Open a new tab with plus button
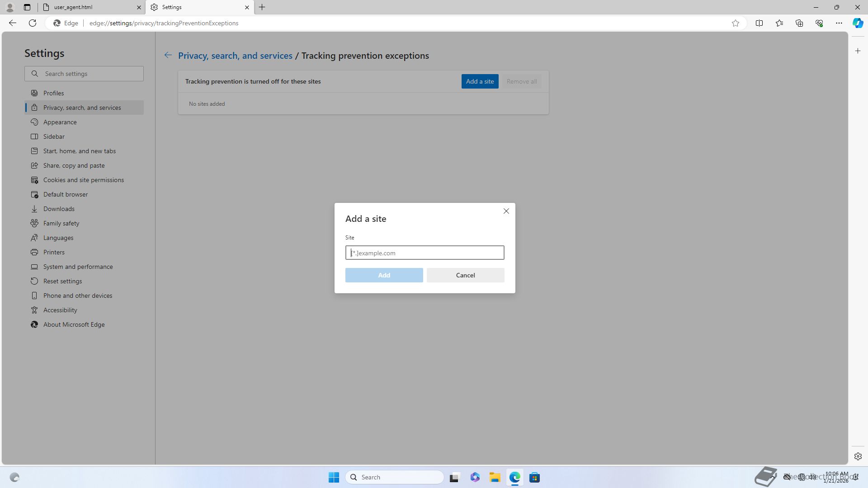 (x=262, y=7)
